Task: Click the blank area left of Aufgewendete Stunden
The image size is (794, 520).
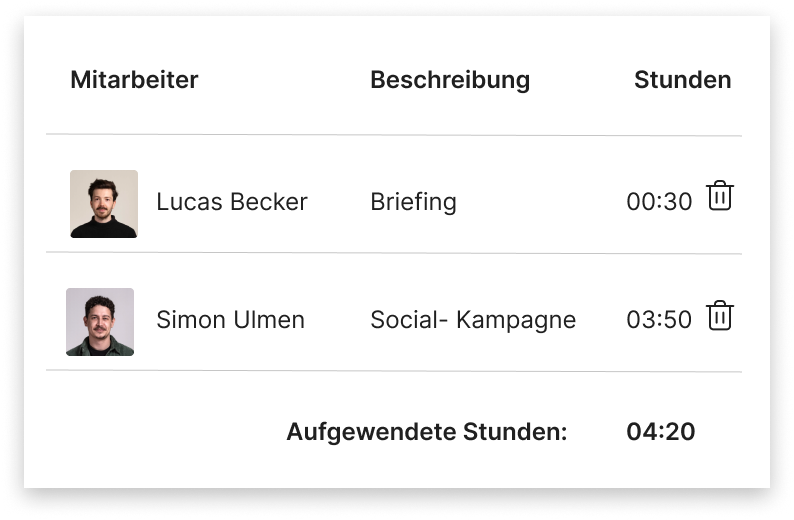Action: click(150, 432)
